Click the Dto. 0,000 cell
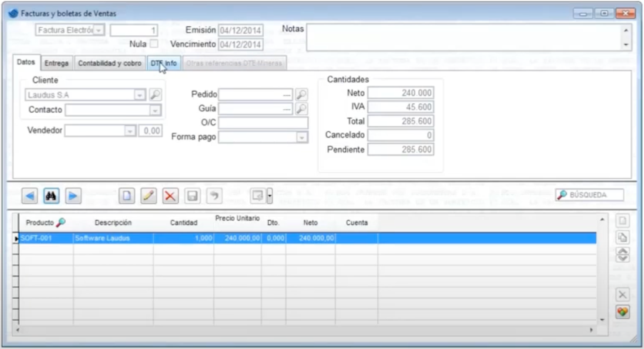644x349 pixels. (x=274, y=238)
